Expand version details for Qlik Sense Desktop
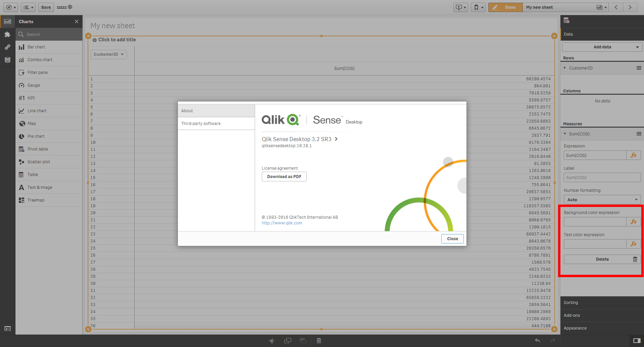This screenshot has width=644, height=347. coord(336,139)
